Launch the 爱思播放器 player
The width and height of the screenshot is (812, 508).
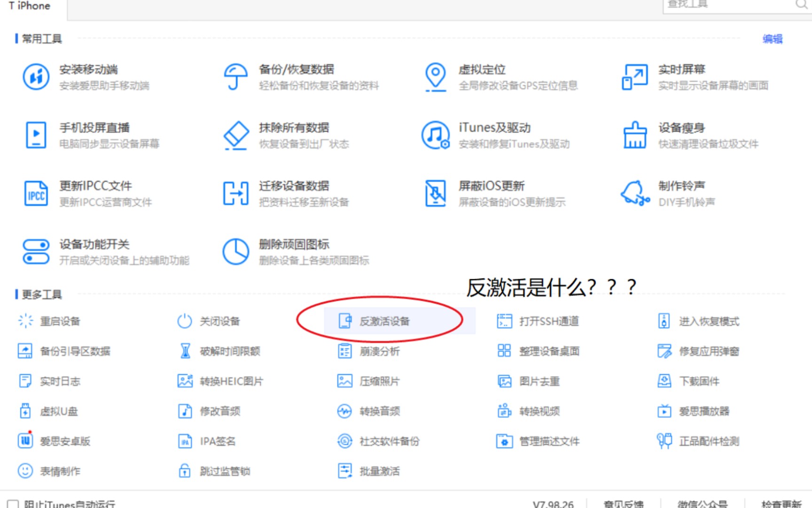point(693,412)
